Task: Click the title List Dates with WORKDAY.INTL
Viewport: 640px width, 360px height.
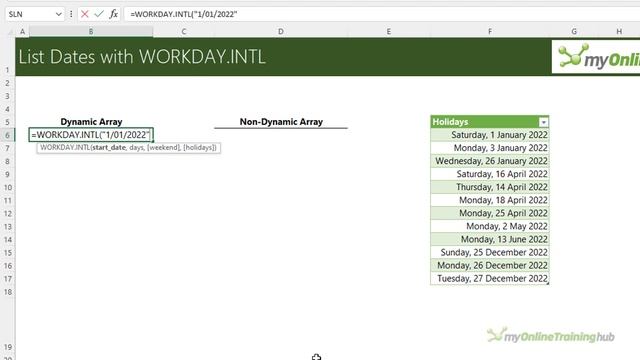Action: 142,57
